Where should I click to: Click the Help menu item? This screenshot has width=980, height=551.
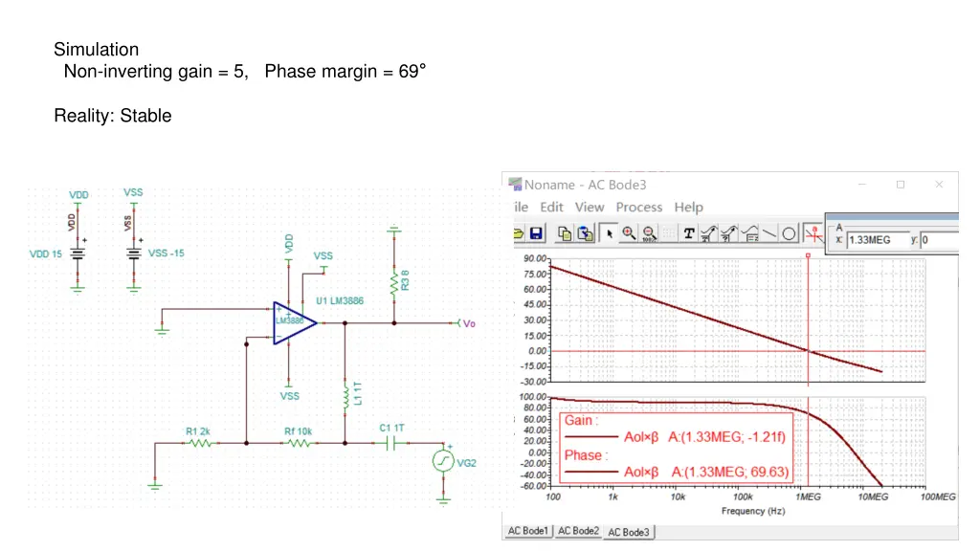click(688, 207)
